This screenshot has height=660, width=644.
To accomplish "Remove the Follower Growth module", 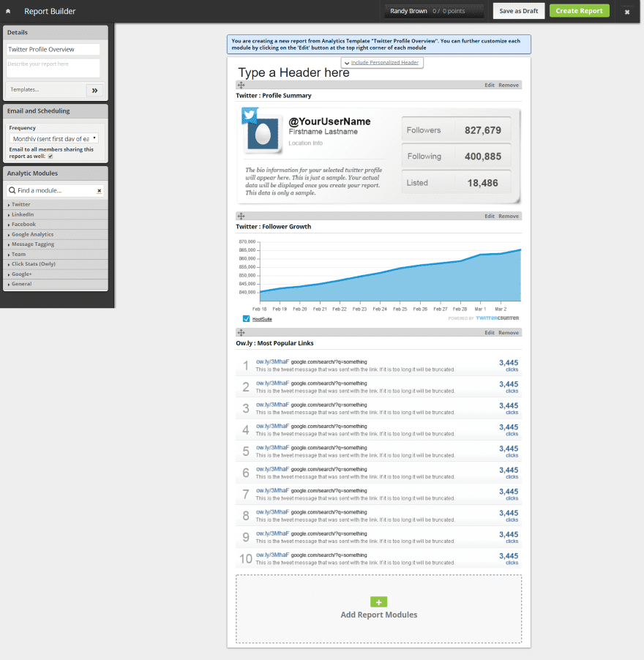I will 509,216.
